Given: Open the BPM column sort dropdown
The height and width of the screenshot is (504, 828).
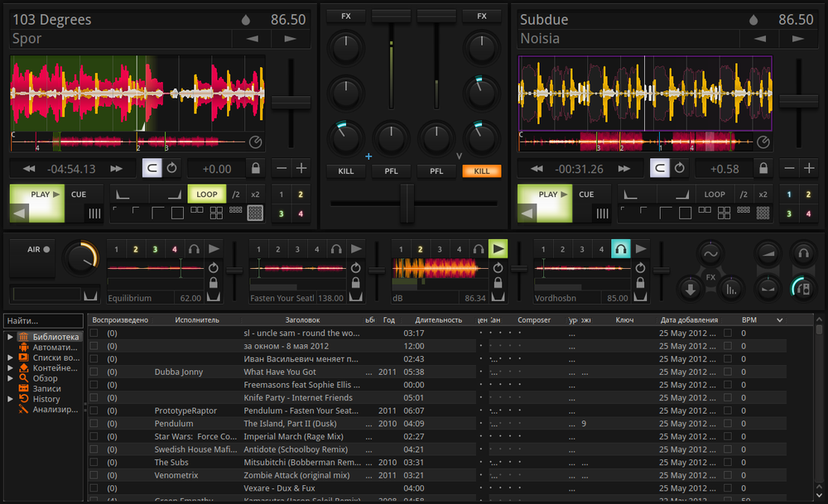Looking at the screenshot, I should [778, 319].
